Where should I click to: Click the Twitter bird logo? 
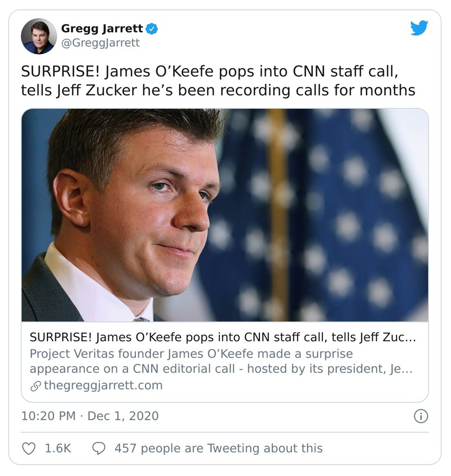point(419,28)
